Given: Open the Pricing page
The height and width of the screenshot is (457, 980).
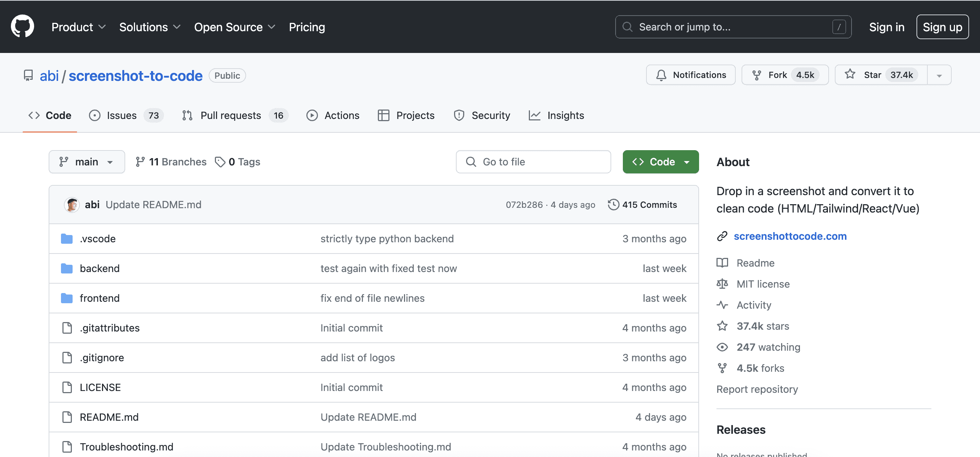Looking at the screenshot, I should coord(307,27).
